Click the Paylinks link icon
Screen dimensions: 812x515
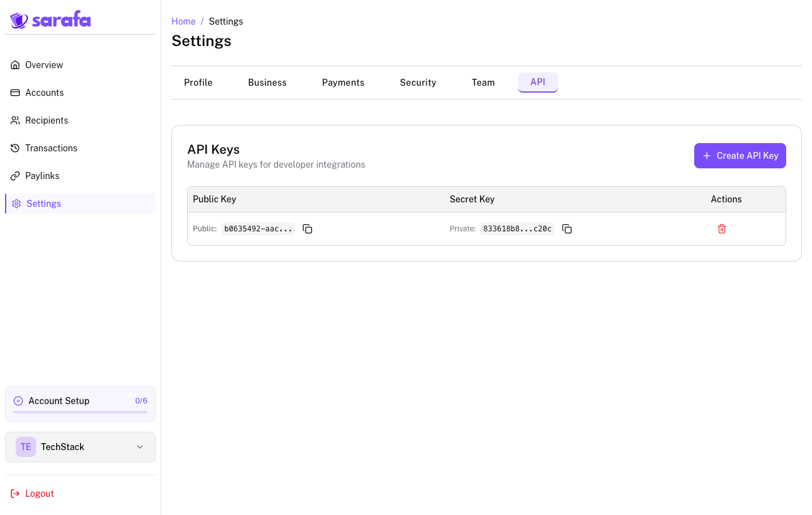click(15, 176)
